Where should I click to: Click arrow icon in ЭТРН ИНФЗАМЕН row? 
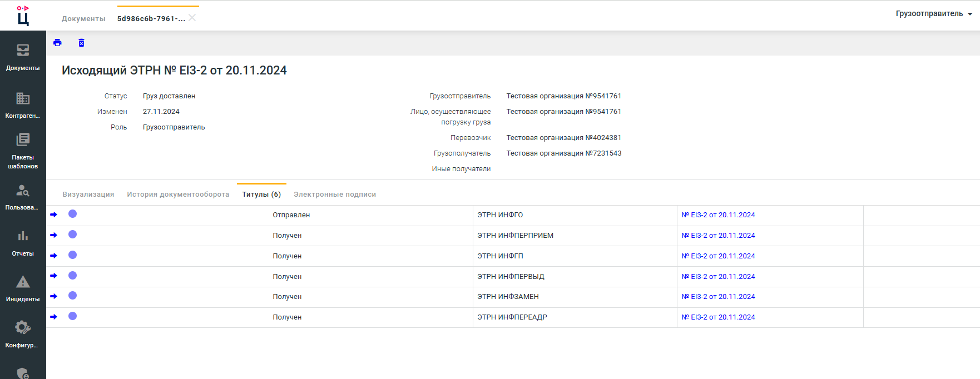(54, 296)
